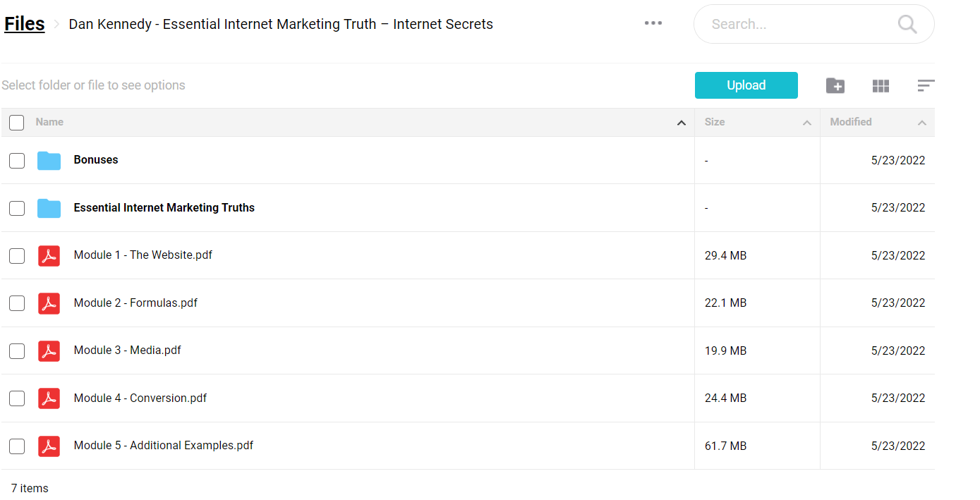
Task: Go to Files root breadcrumb link
Action: click(25, 24)
